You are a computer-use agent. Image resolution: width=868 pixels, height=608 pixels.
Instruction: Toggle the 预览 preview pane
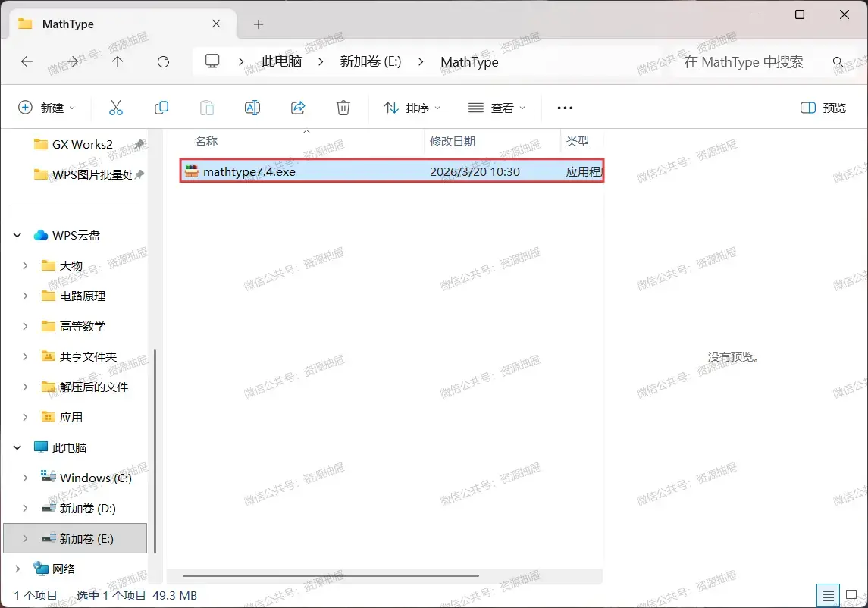tap(823, 108)
